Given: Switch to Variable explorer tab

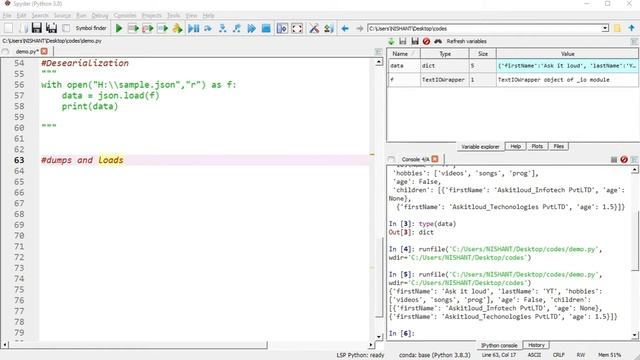Looking at the screenshot, I should (x=480, y=147).
